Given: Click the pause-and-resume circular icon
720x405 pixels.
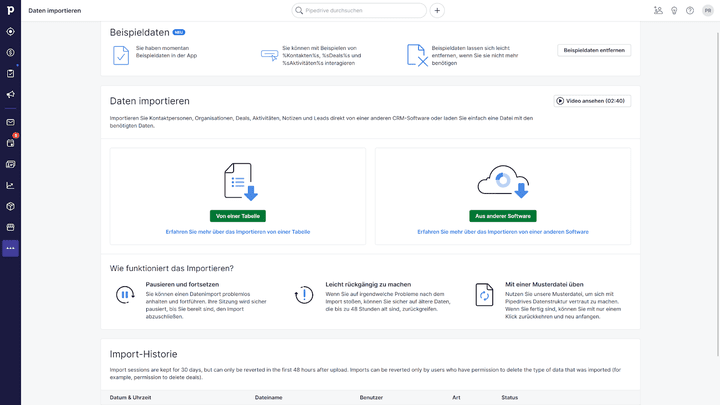Looking at the screenshot, I should (125, 295).
